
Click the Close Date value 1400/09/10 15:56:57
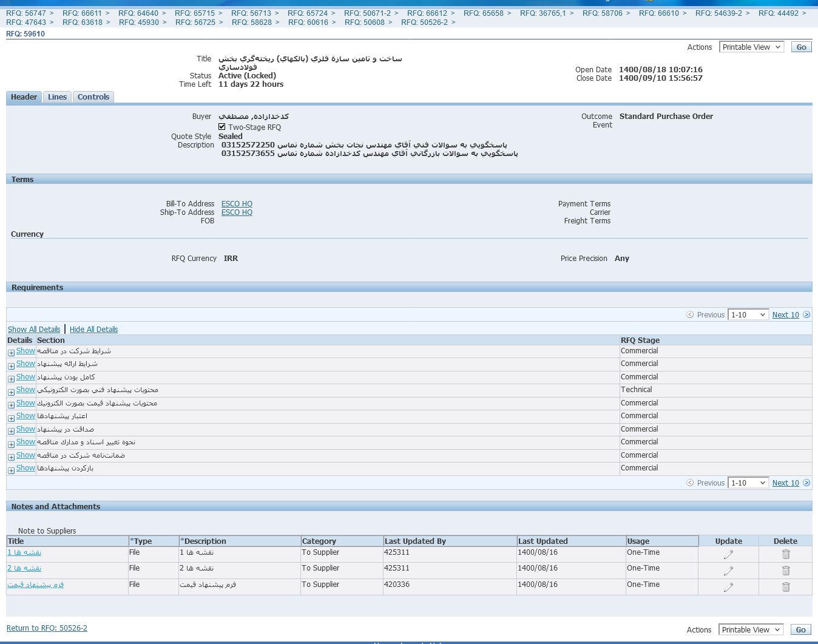pyautogui.click(x=661, y=78)
